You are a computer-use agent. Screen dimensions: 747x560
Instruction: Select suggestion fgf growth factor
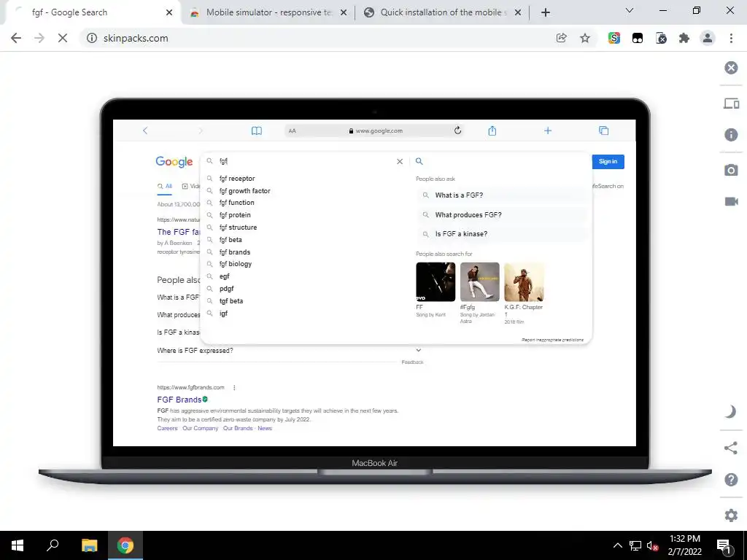point(244,191)
